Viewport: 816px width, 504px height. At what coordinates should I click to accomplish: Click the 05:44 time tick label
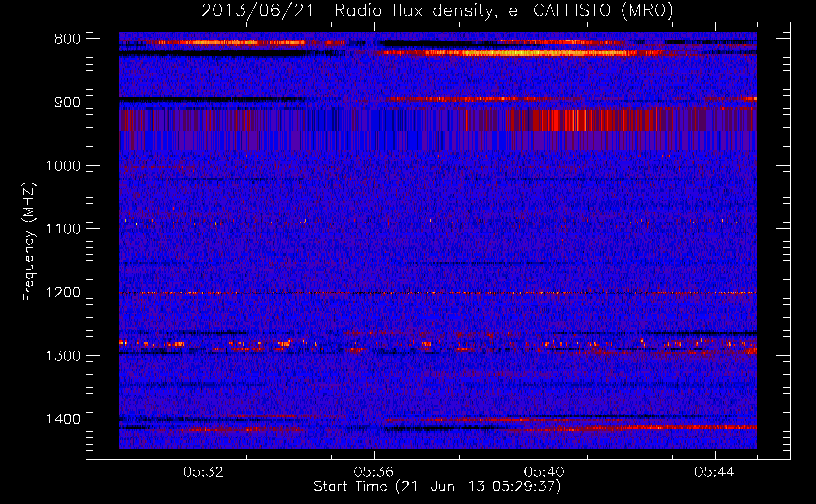tap(715, 472)
